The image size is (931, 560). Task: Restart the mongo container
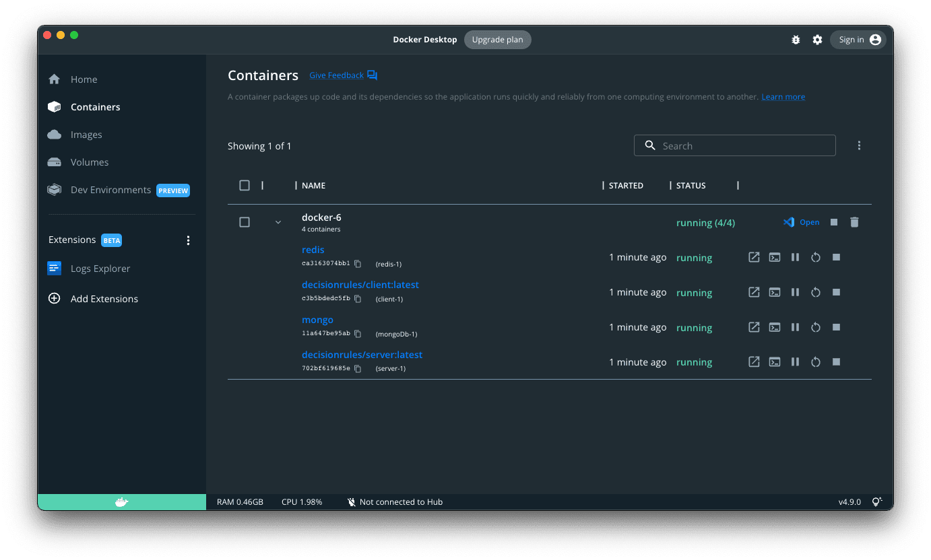815,327
